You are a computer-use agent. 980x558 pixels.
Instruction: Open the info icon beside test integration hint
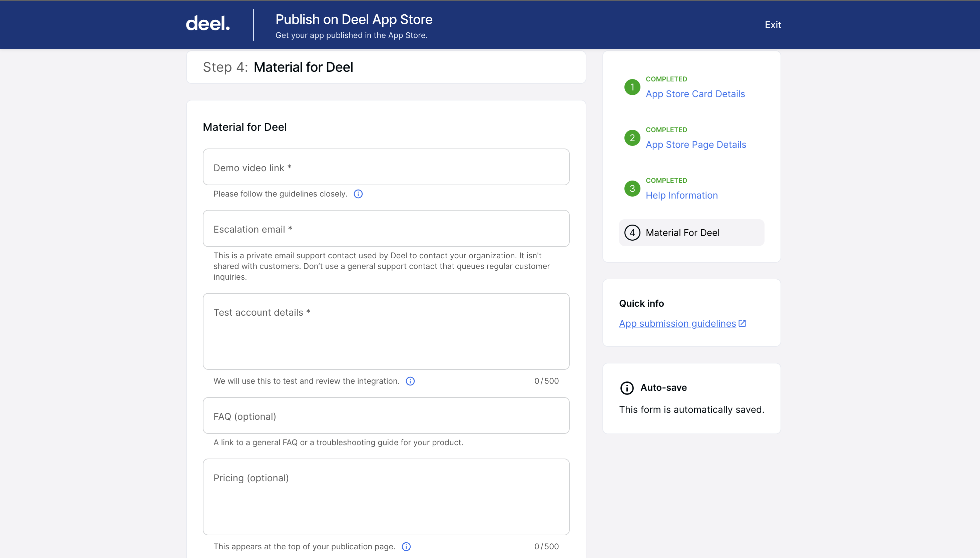click(410, 381)
